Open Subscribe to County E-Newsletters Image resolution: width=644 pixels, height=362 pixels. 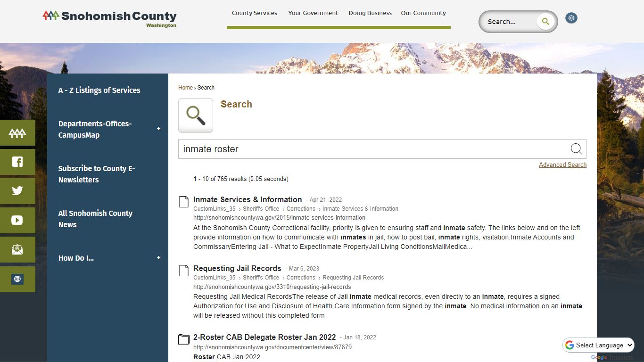pos(97,174)
